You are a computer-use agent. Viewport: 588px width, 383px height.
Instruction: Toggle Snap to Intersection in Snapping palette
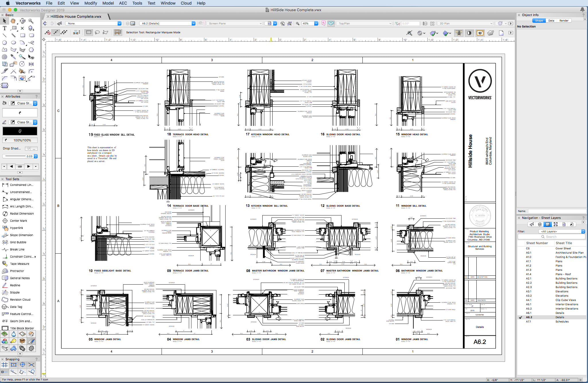click(31, 365)
